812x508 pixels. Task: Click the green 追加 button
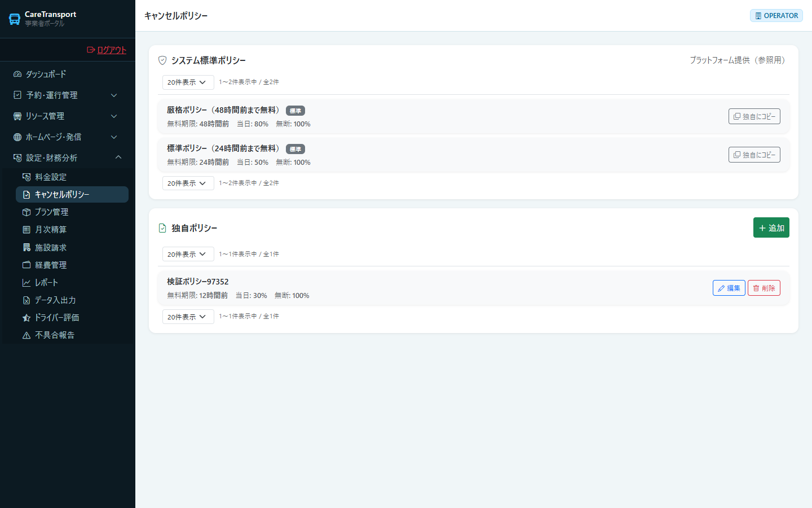coord(771,227)
